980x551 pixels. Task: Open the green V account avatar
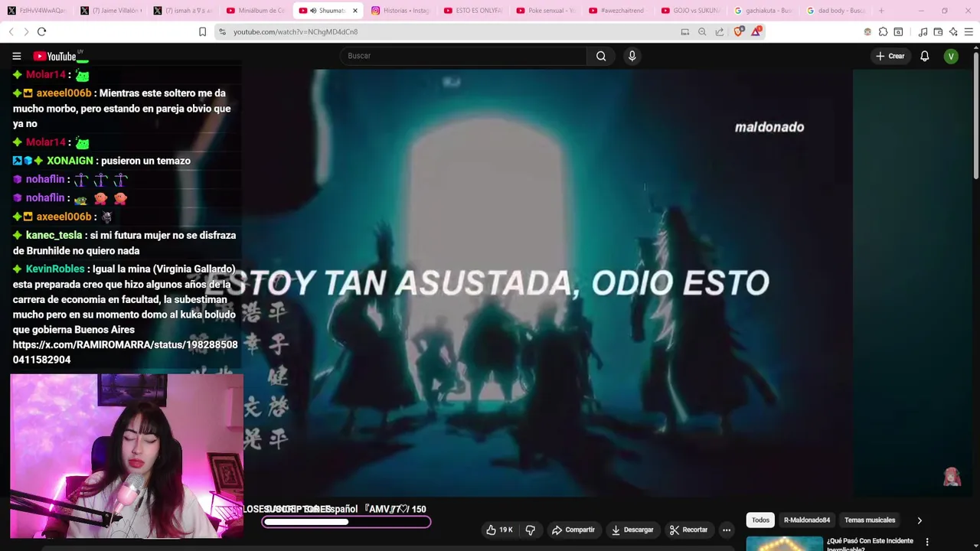[951, 56]
